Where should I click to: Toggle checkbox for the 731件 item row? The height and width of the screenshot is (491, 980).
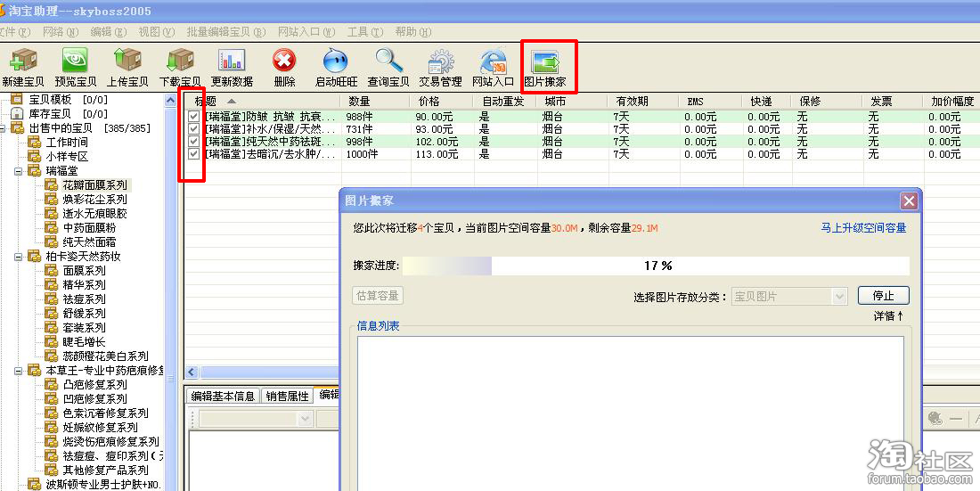pyautogui.click(x=193, y=129)
